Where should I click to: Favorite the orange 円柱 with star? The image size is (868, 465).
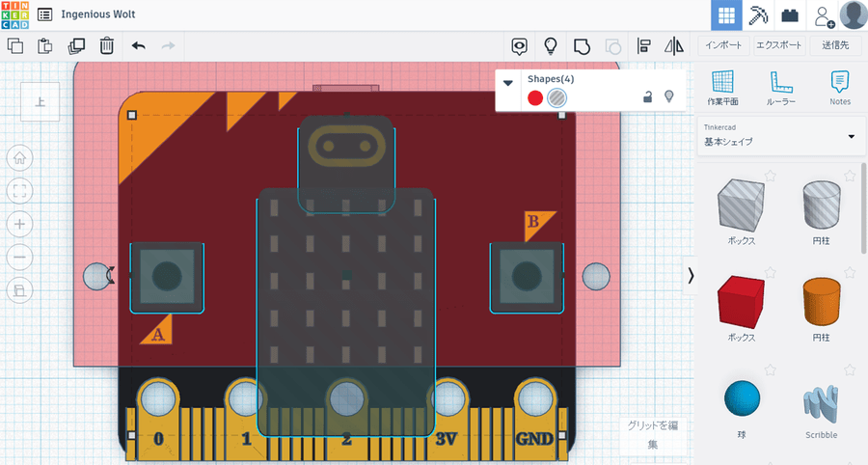(849, 272)
